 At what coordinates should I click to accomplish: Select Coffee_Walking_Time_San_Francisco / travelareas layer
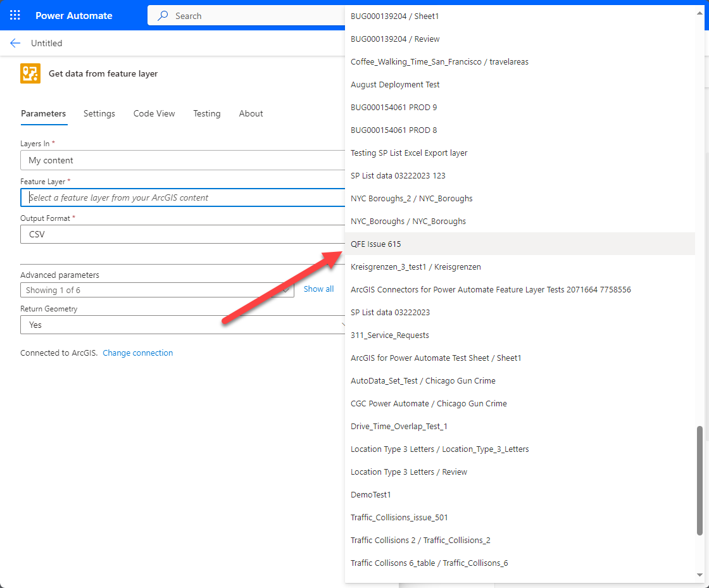(x=440, y=61)
